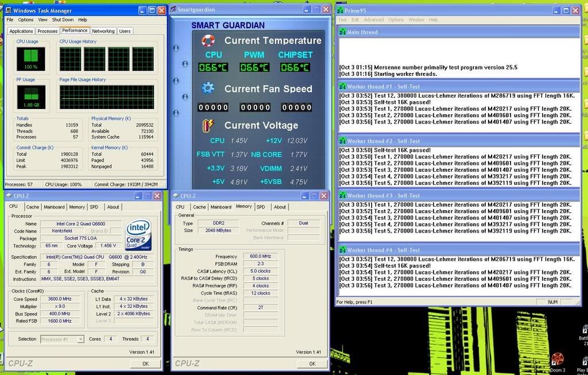Click the CHIPSET temperature readout in Smartguardian
The image size is (588, 375).
295,68
